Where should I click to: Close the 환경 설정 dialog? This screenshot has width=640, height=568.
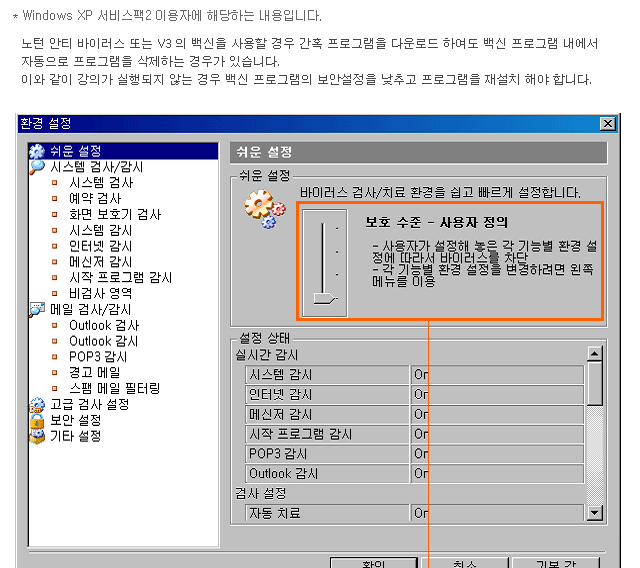(x=607, y=124)
